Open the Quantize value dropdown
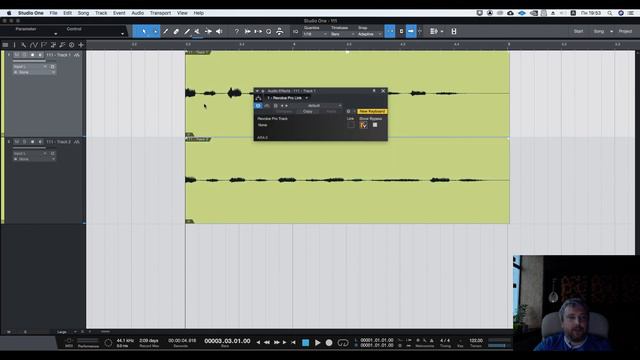The height and width of the screenshot is (360, 640). click(x=315, y=34)
